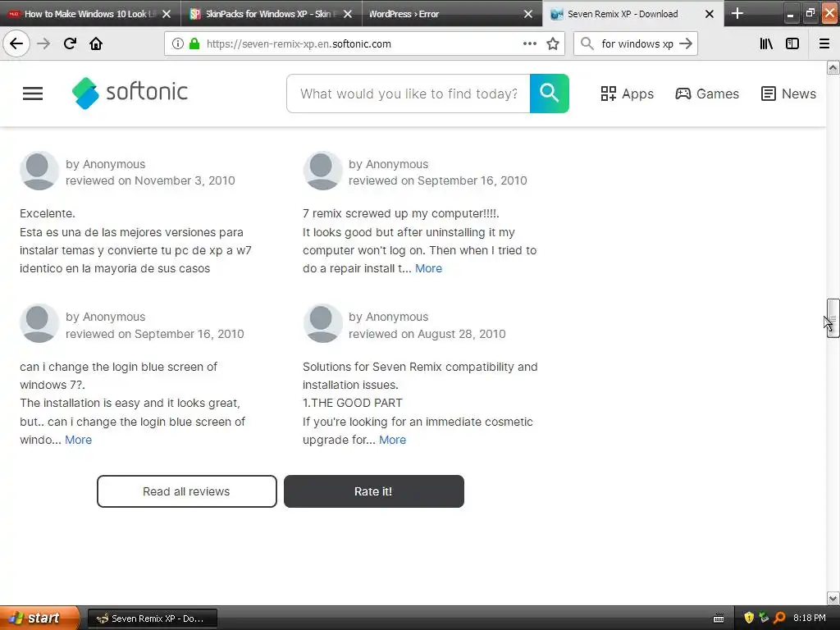Click the keyboard icon in the taskbar
The height and width of the screenshot is (630, 840).
(719, 619)
